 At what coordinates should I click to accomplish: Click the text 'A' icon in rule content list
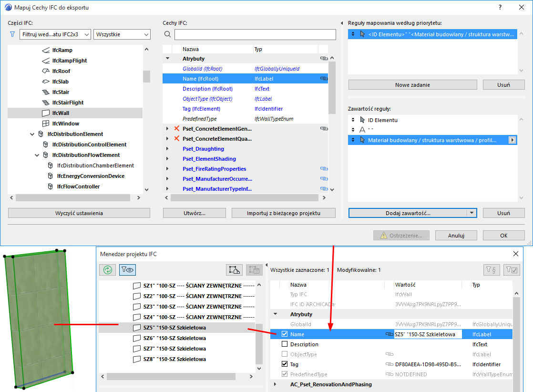[362, 130]
